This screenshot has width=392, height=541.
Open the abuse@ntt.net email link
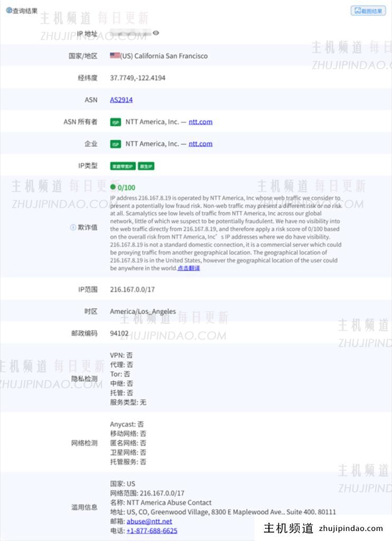tap(149, 521)
